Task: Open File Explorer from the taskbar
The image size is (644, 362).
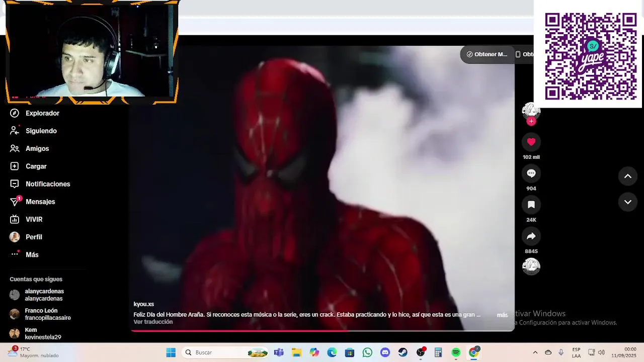Action: (296, 352)
